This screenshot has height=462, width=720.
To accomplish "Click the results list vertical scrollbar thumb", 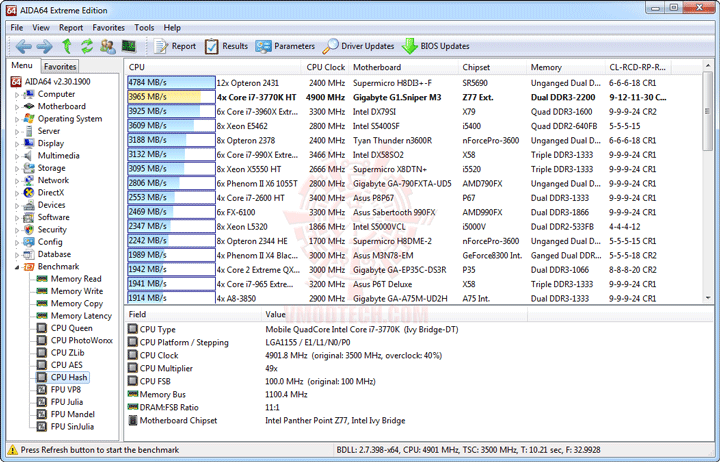I will coord(708,112).
